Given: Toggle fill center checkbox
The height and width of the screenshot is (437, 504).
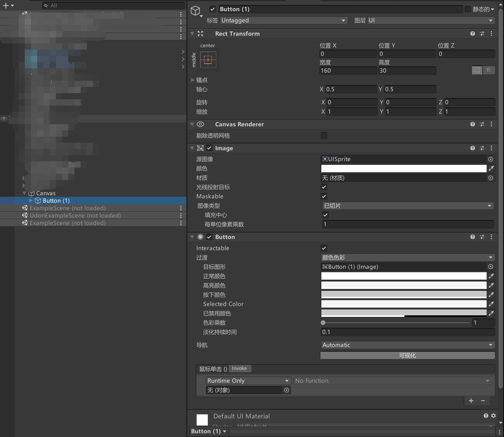Looking at the screenshot, I should [325, 215].
